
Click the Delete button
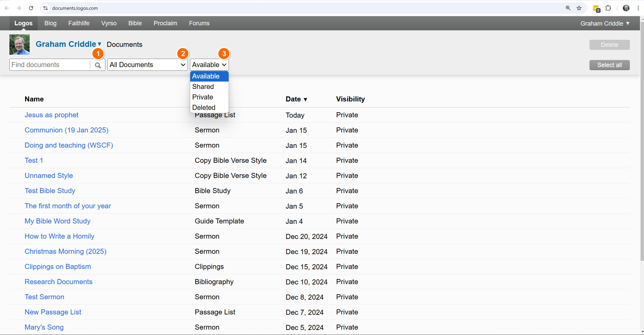click(610, 45)
